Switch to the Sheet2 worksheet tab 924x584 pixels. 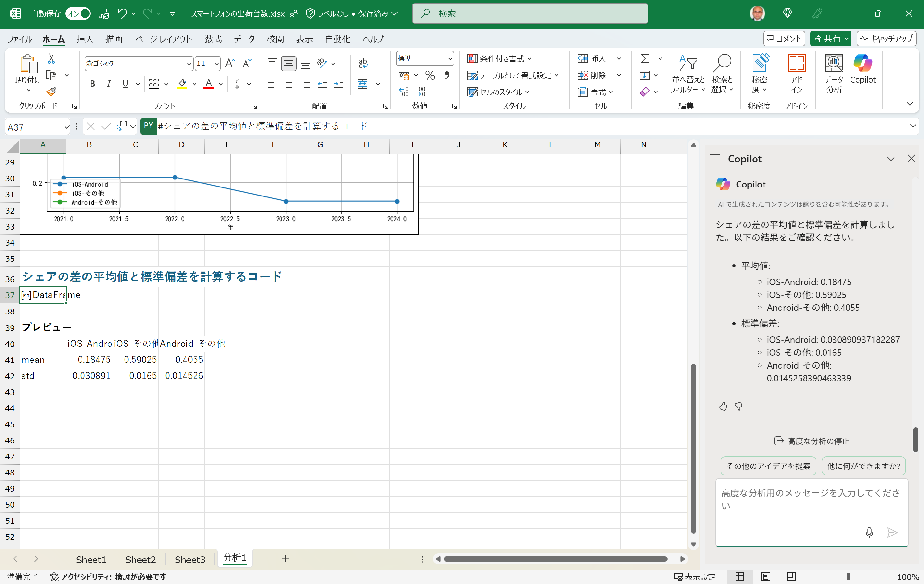point(141,559)
